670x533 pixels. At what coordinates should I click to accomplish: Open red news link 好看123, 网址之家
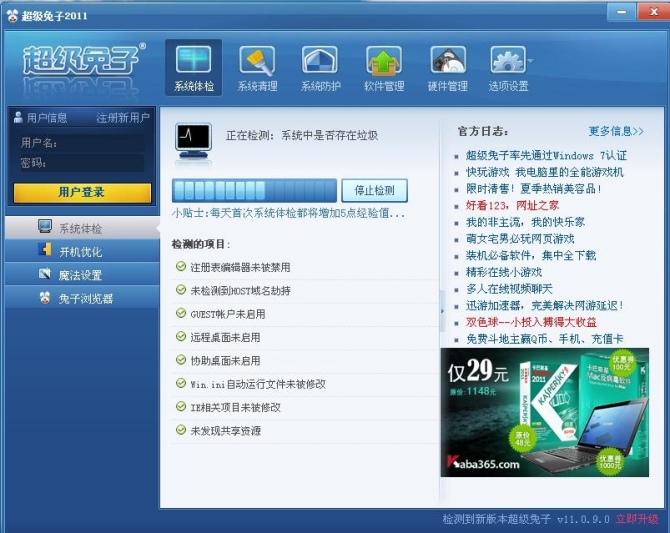(512, 205)
